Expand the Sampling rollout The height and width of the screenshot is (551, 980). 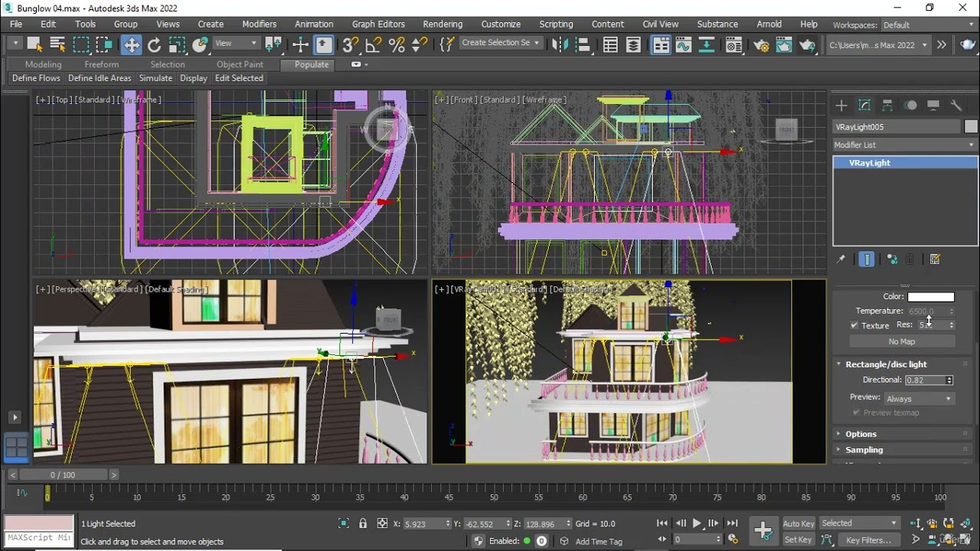904,450
